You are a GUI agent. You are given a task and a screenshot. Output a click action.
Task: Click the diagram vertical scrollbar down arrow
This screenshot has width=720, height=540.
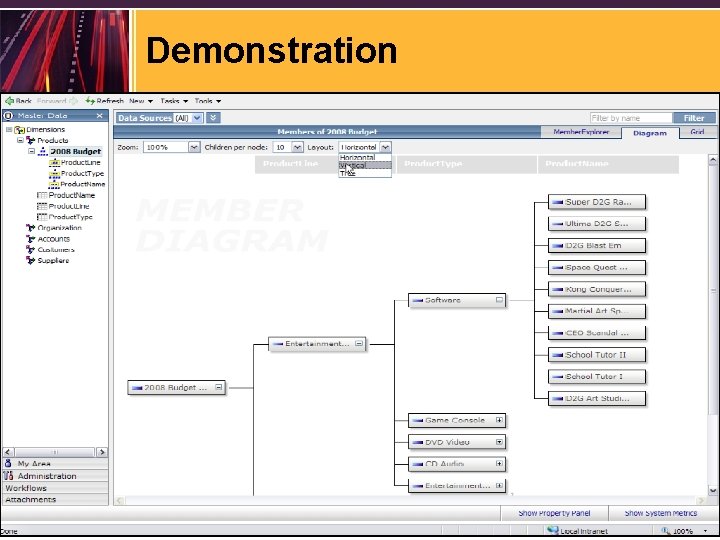(713, 490)
